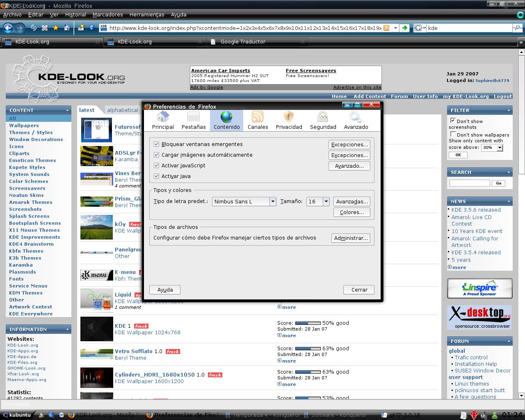Open the Archivo menu
Image resolution: width=525 pixels, height=420 pixels.
tap(12, 14)
